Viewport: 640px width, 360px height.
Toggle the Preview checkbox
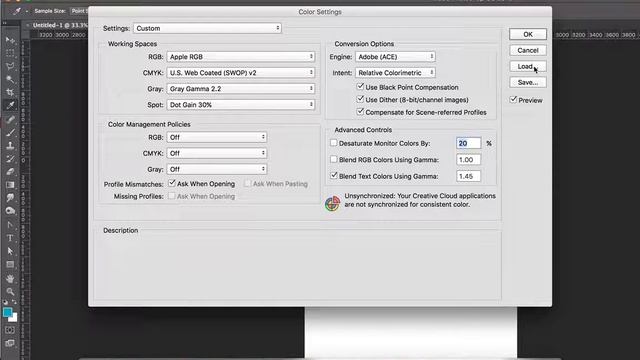click(x=513, y=100)
